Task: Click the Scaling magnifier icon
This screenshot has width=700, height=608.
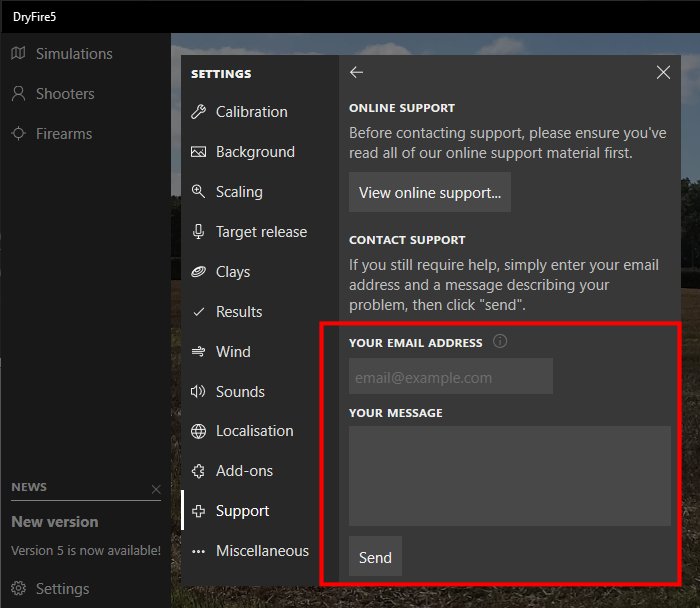Action: (198, 192)
